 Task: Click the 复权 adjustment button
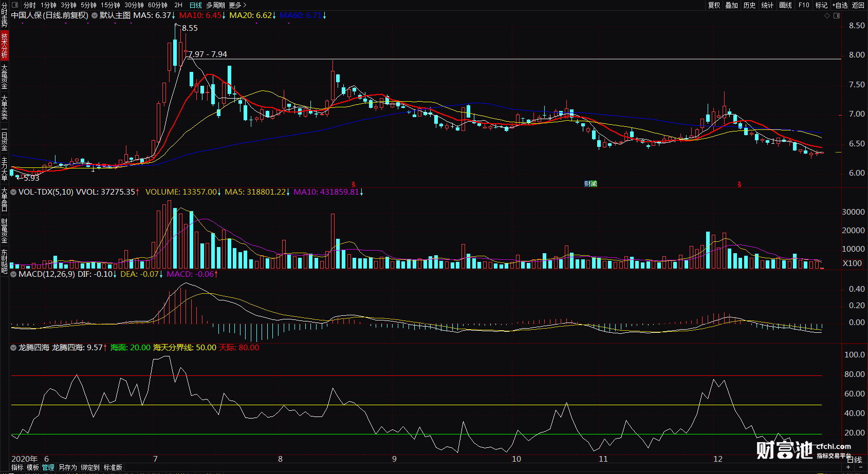point(714,5)
